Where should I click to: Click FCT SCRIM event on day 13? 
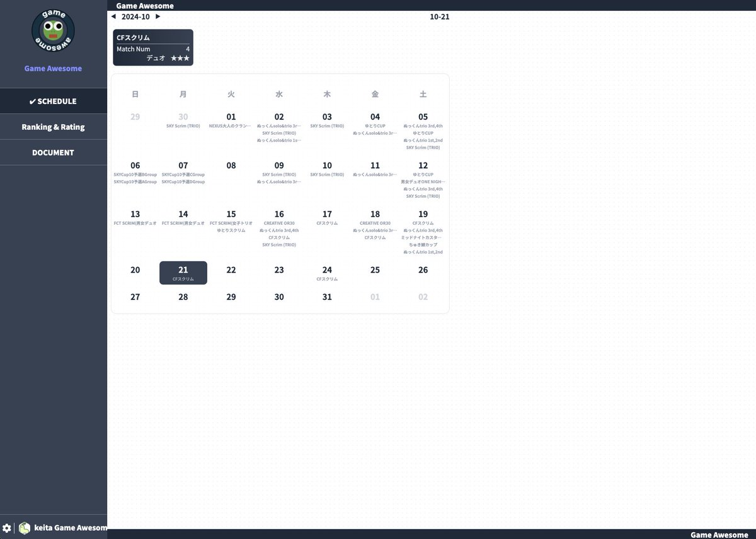click(135, 223)
